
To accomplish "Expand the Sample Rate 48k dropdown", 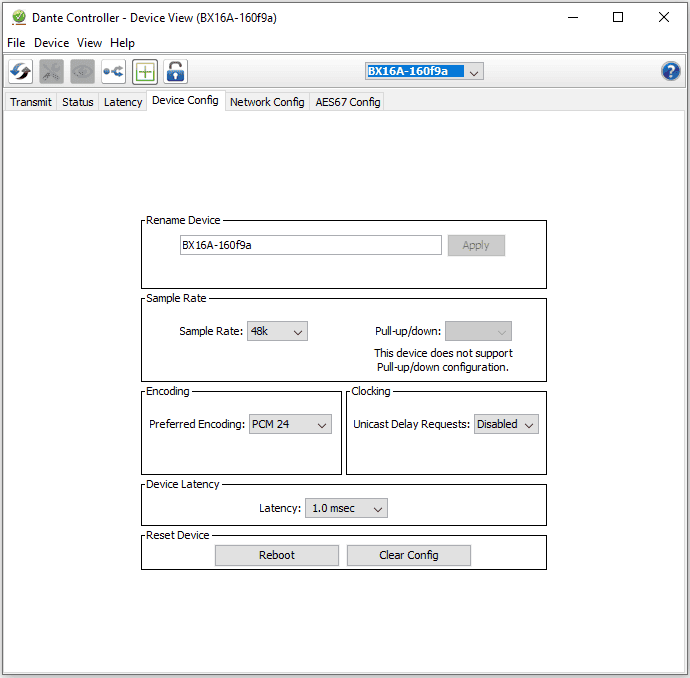I will 277,331.
